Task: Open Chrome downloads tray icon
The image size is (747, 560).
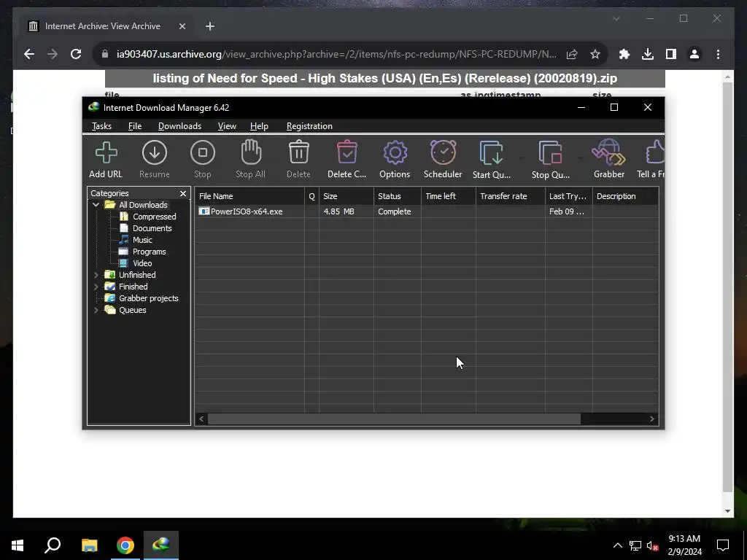Action: (648, 54)
